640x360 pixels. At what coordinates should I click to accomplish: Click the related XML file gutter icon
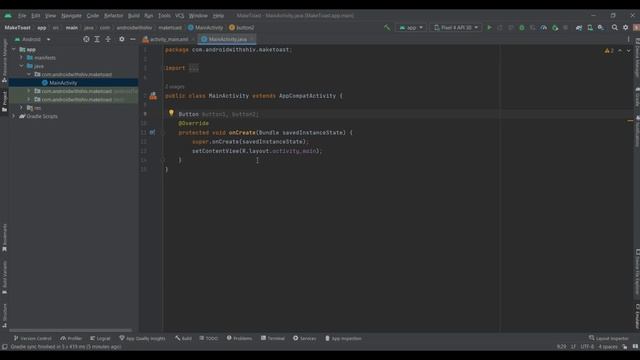153,96
